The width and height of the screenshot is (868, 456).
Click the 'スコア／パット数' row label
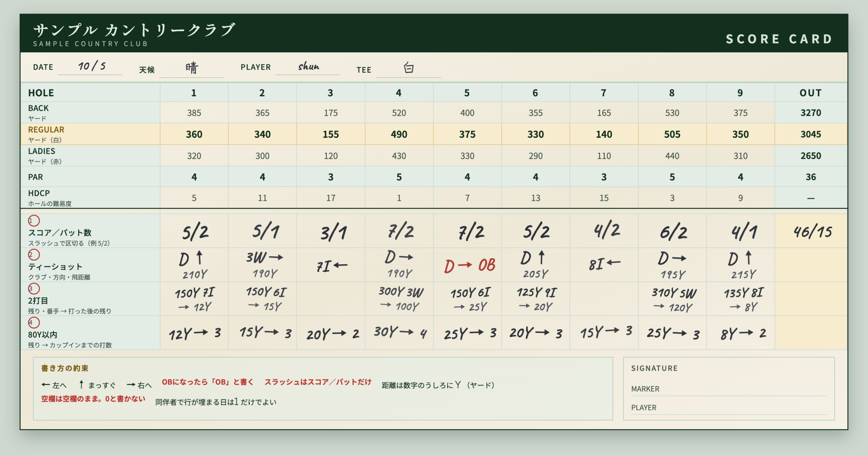(60, 232)
